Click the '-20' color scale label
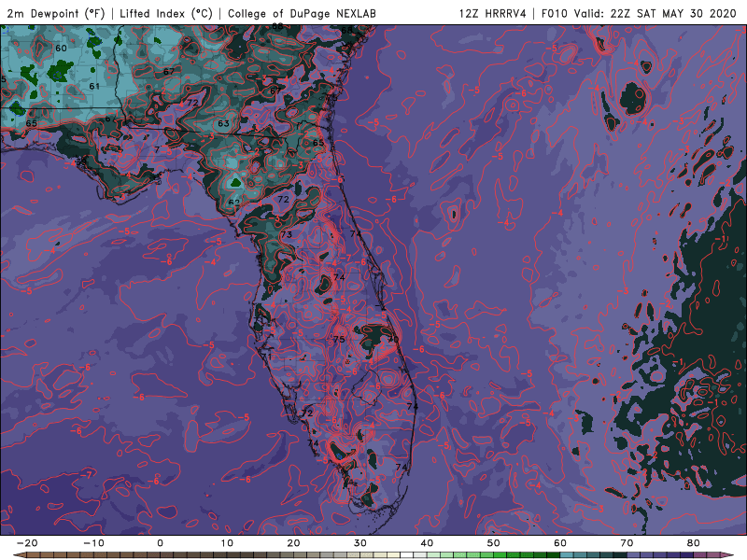 [x=27, y=543]
